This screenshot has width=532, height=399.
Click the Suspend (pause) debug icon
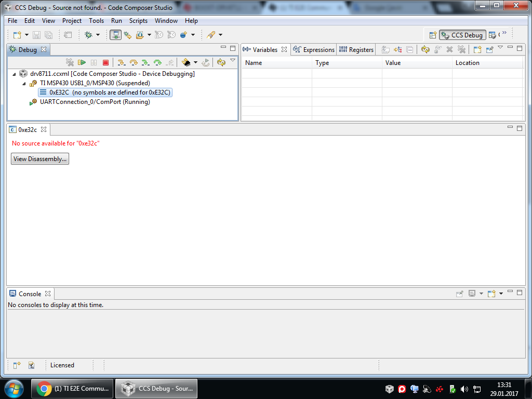pyautogui.click(x=94, y=62)
